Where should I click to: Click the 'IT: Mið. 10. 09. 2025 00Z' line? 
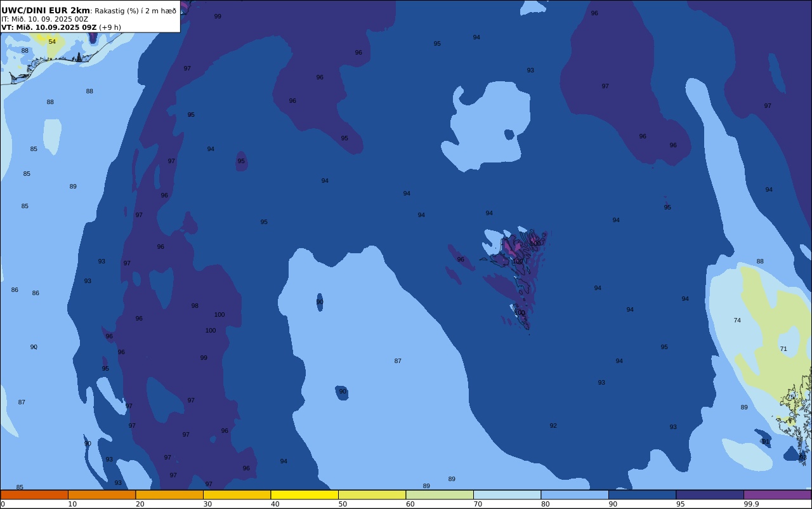[x=45, y=19]
